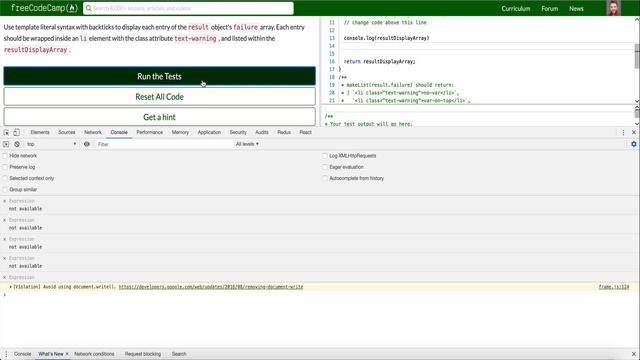Image resolution: width=640 pixels, height=360 pixels.
Task: Remove the fifth live expression
Action: [4, 278]
